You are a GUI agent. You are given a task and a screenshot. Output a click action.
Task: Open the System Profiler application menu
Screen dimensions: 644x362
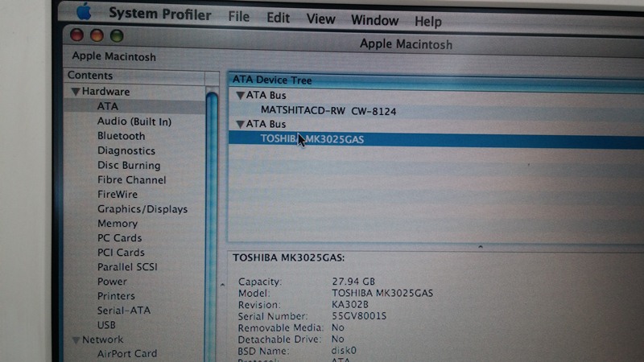click(x=159, y=14)
